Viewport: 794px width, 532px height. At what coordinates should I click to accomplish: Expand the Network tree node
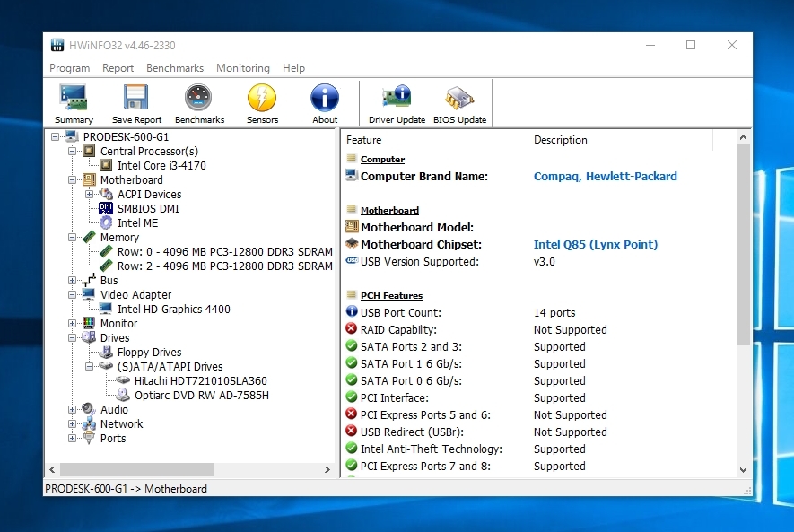click(x=73, y=423)
